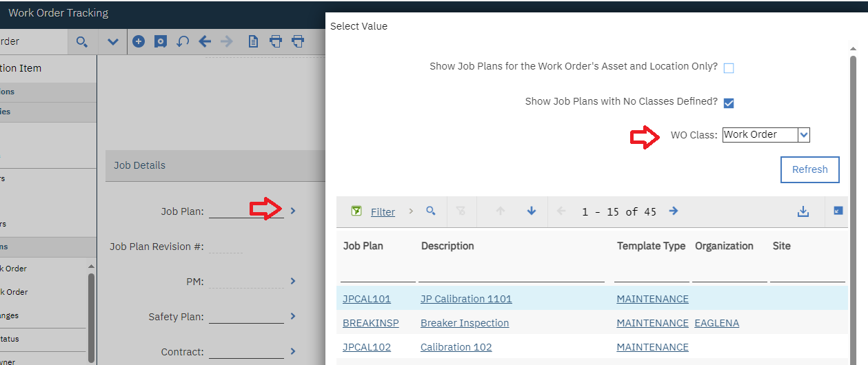Enable Show Job Plans for Asset and Location Only
The height and width of the screenshot is (365, 868).
pyautogui.click(x=729, y=68)
